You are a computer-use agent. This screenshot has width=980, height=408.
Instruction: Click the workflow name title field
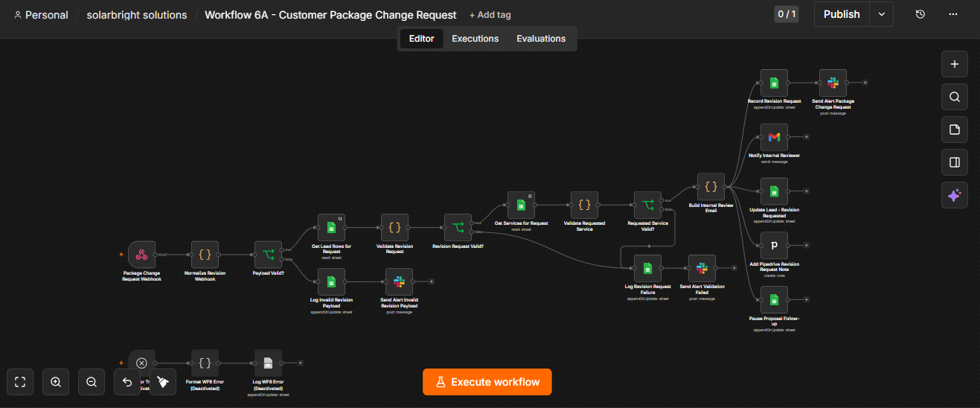tap(330, 15)
